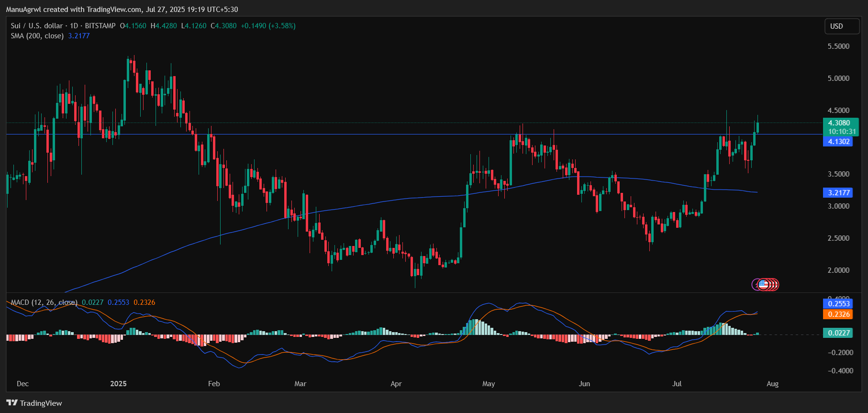Click the SMA legend value 3.2177
868x413 pixels.
tap(79, 36)
